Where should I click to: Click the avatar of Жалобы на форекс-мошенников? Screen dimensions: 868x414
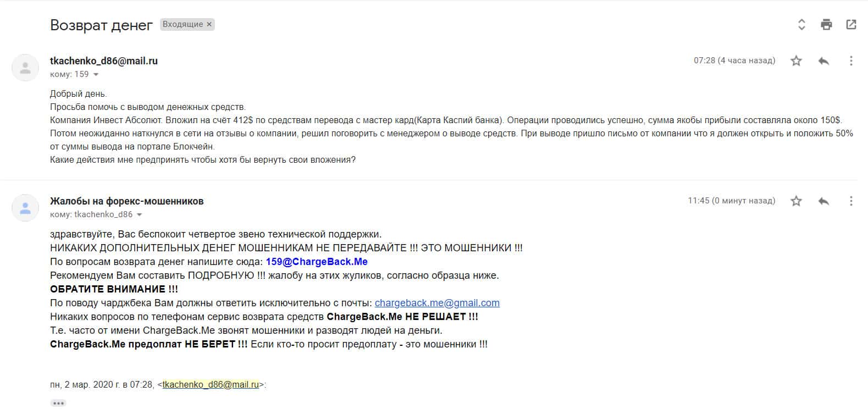point(25,208)
